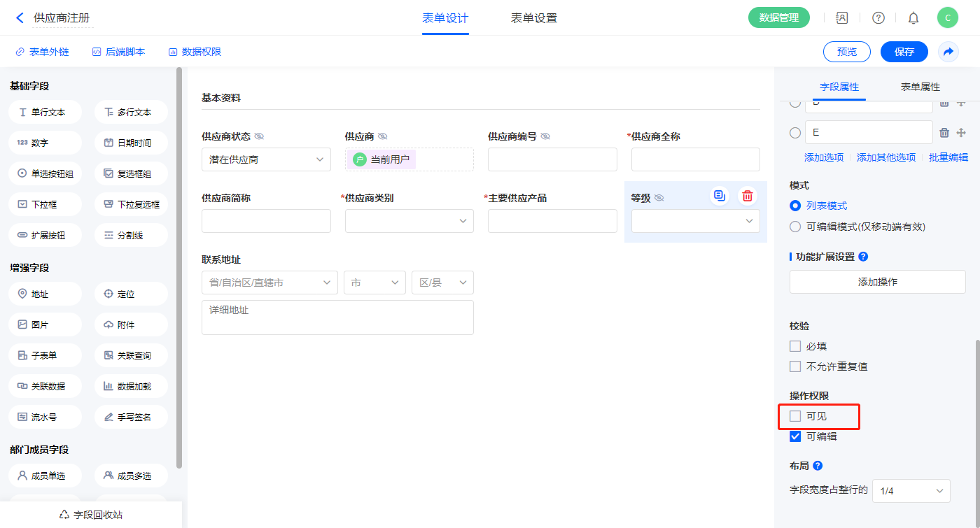Switch to the 表单属性 tab
The height and width of the screenshot is (528, 980).
[x=920, y=87]
